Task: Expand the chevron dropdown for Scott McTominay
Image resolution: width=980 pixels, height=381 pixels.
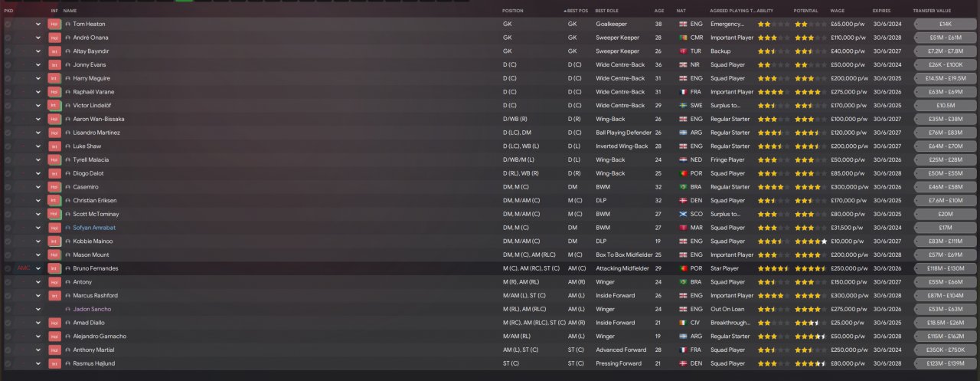Action: [x=38, y=214]
